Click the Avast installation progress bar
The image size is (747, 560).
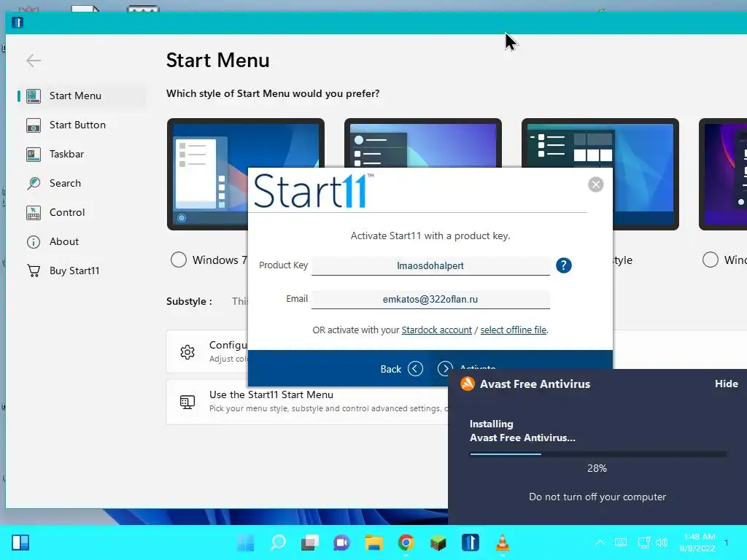click(x=598, y=454)
